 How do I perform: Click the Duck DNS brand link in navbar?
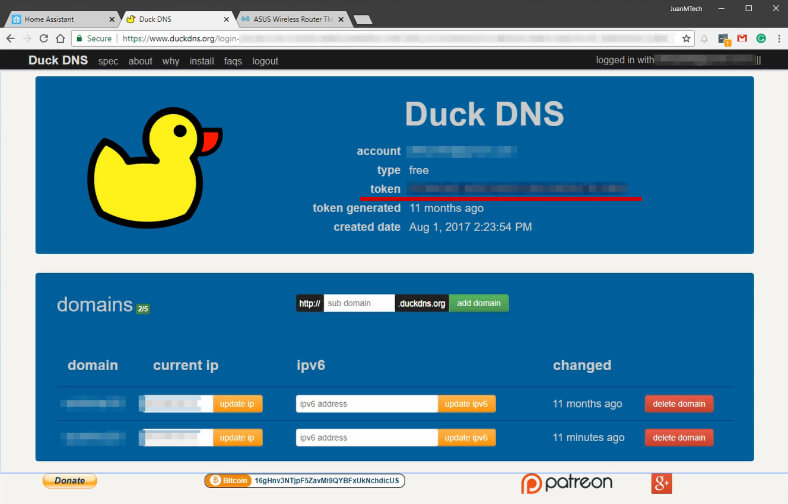click(x=58, y=60)
